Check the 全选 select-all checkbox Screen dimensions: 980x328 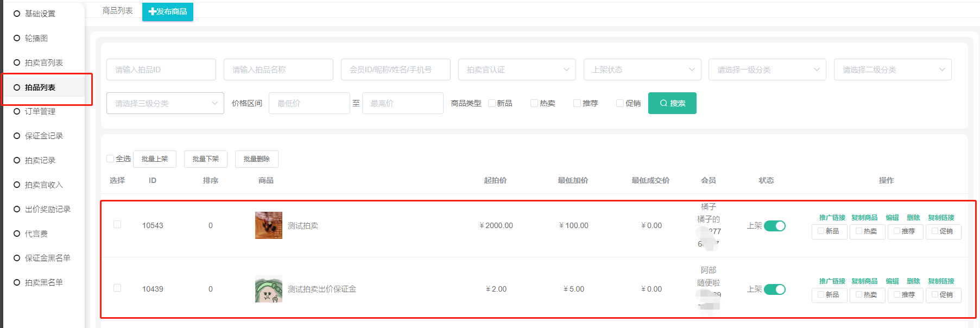pyautogui.click(x=111, y=159)
